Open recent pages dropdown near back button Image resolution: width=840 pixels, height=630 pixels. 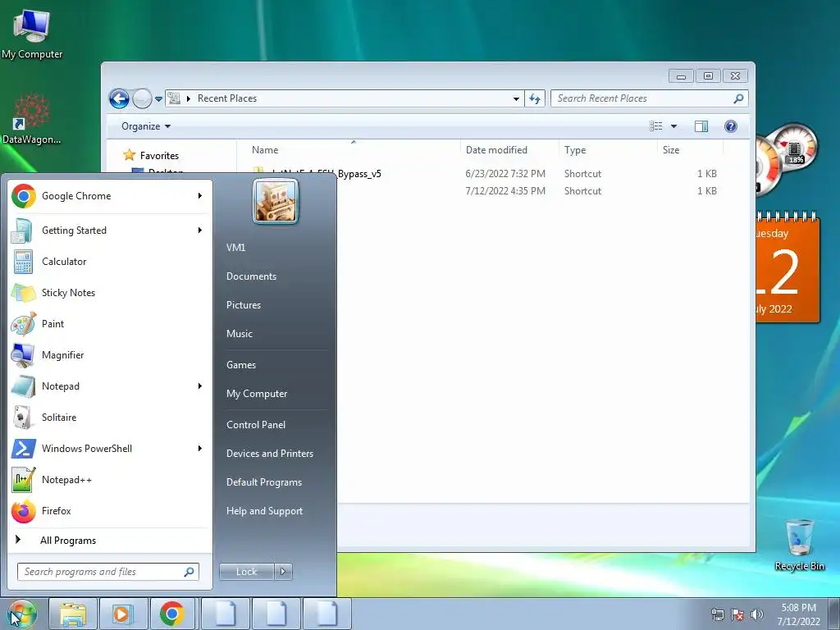(x=158, y=99)
